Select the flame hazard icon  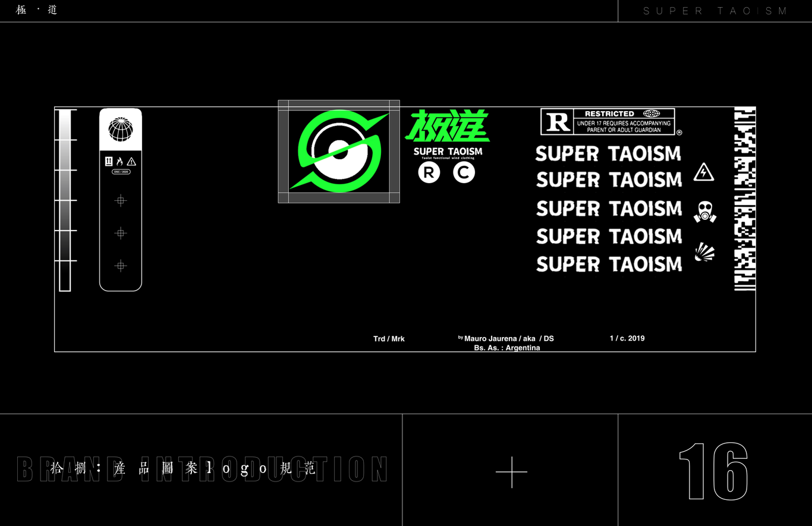click(119, 161)
